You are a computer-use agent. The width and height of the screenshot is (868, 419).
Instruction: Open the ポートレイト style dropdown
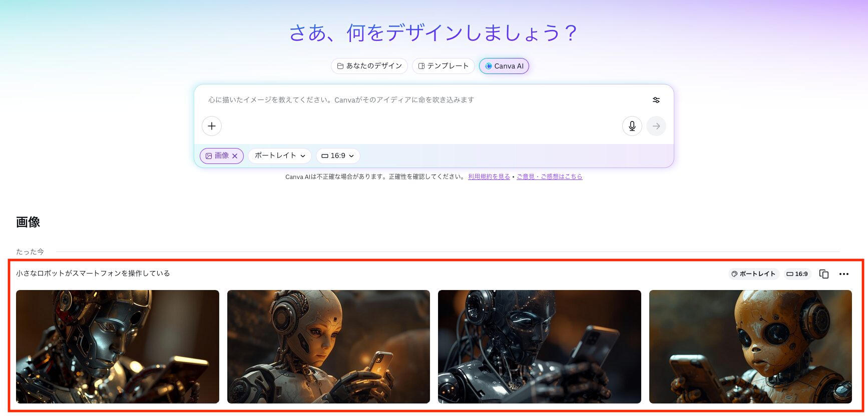tap(280, 156)
